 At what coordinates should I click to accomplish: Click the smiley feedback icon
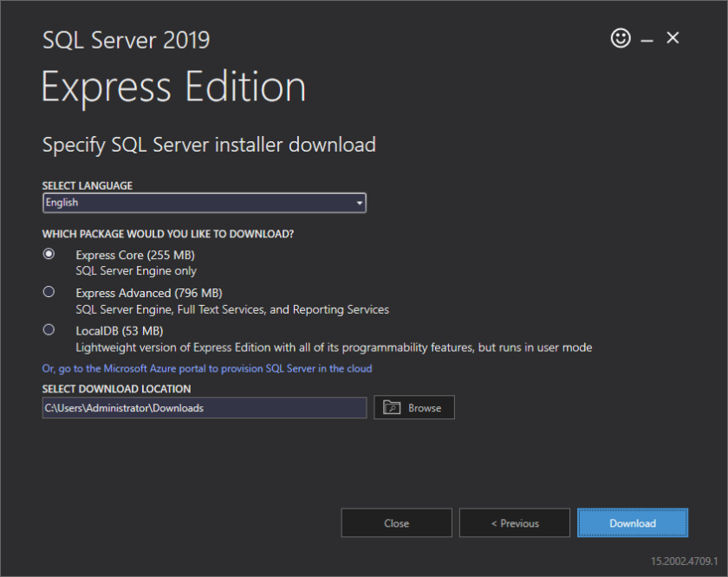point(621,38)
